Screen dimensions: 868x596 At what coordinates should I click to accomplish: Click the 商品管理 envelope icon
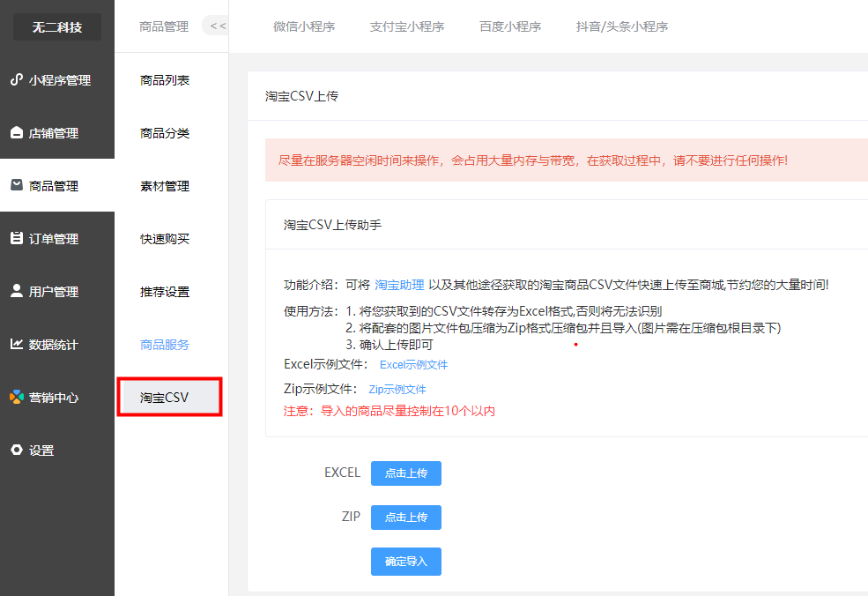click(x=17, y=185)
